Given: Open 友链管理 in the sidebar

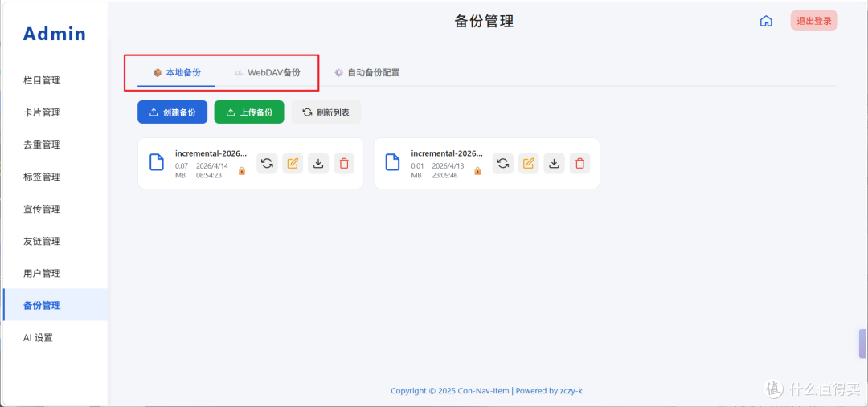Looking at the screenshot, I should tap(55, 241).
